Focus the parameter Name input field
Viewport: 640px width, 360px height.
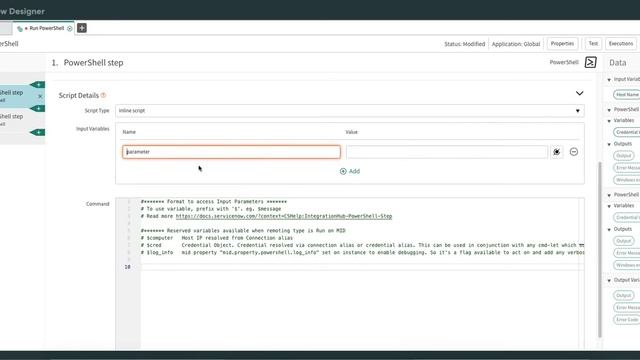click(231, 152)
